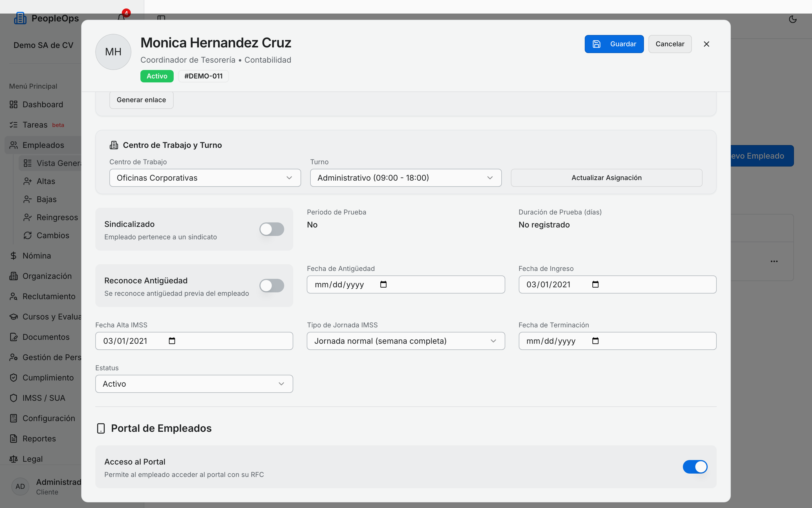Image resolution: width=812 pixels, height=508 pixels.
Task: Open calendar picker for Fecha de Antigüedad
Action: coord(383,284)
